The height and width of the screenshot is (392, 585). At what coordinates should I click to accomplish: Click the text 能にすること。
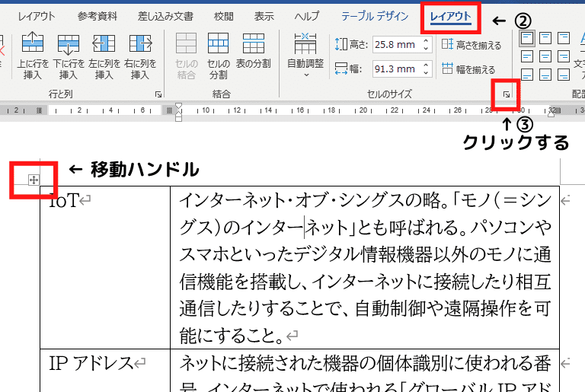coord(232,336)
